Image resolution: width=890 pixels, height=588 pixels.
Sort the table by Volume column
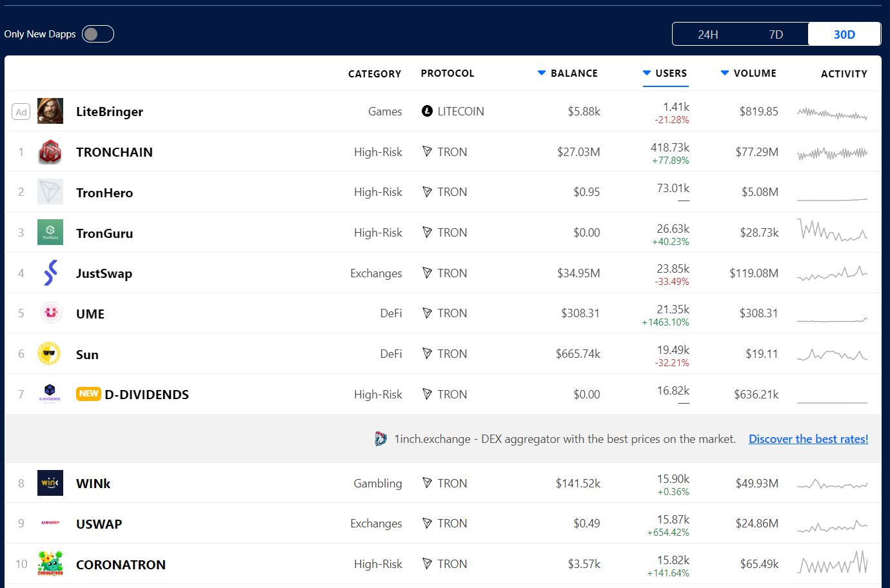(x=748, y=73)
